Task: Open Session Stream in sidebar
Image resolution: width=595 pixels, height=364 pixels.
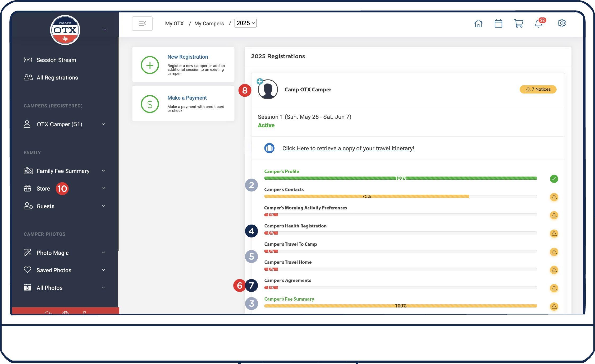Action: pos(56,60)
